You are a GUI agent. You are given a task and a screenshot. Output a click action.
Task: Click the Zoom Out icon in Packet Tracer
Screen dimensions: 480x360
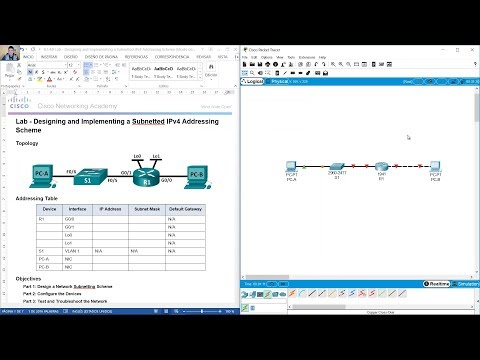click(x=348, y=64)
